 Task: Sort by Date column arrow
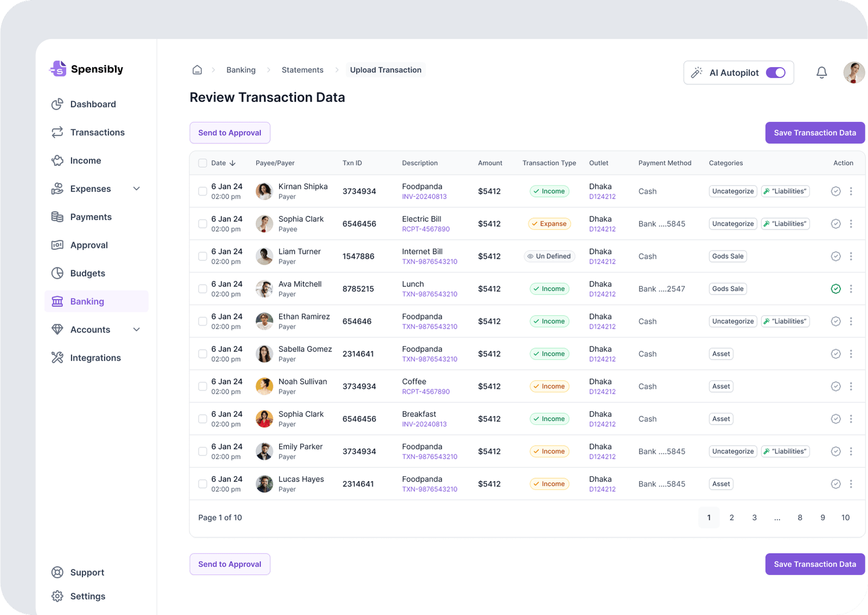click(x=233, y=163)
